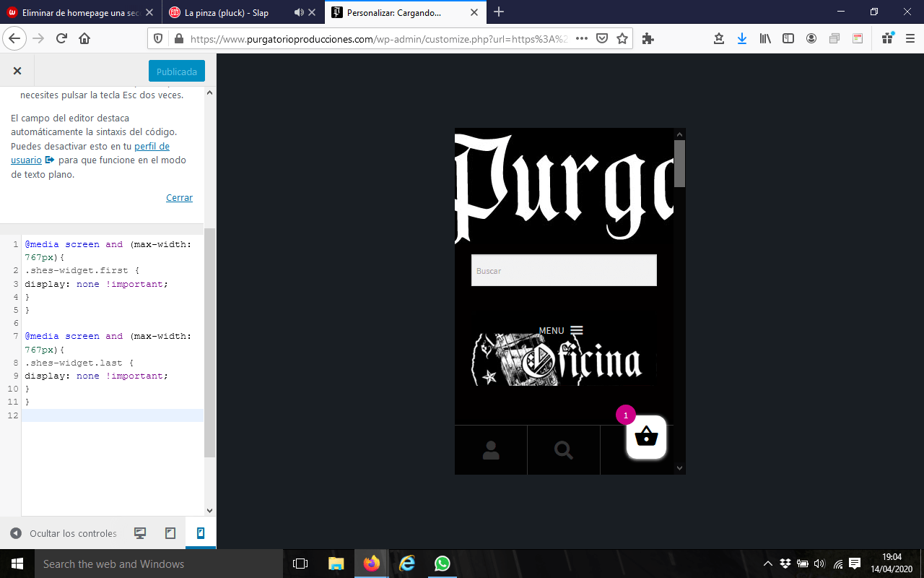Click the 'Search the web and Windows' box
Screen dimensions: 924x578
point(159,564)
